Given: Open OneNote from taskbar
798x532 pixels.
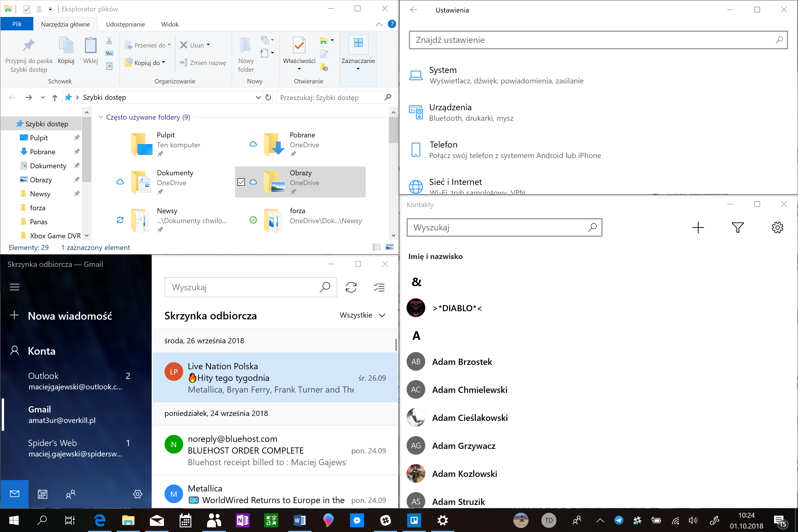Looking at the screenshot, I should 243,520.
